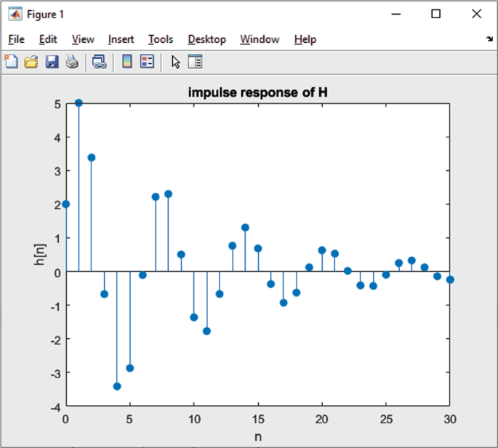Click the New Figure toolbar icon
The width and height of the screenshot is (498, 448).
(x=12, y=63)
